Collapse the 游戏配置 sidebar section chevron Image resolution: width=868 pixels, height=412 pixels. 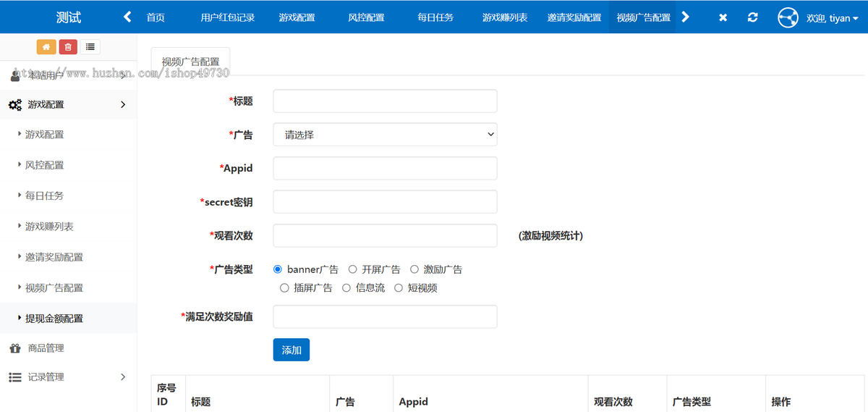click(x=123, y=105)
